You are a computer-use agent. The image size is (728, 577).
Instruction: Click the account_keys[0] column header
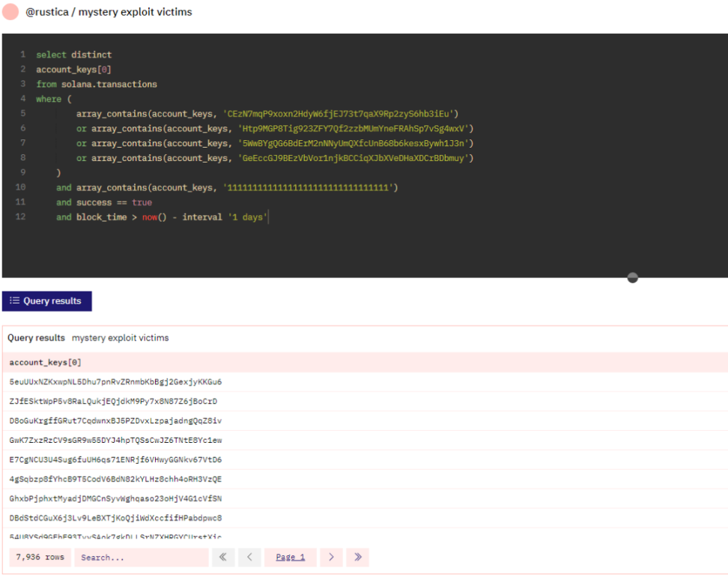pos(45,363)
